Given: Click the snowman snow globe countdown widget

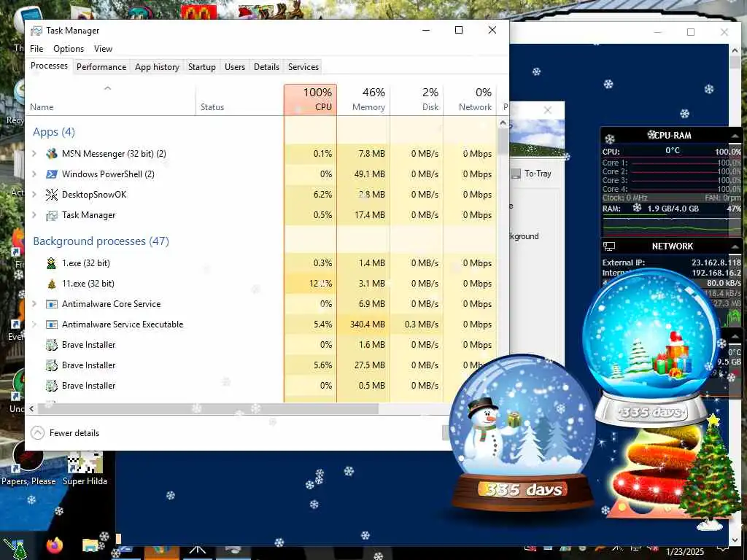Looking at the screenshot, I should [x=522, y=432].
